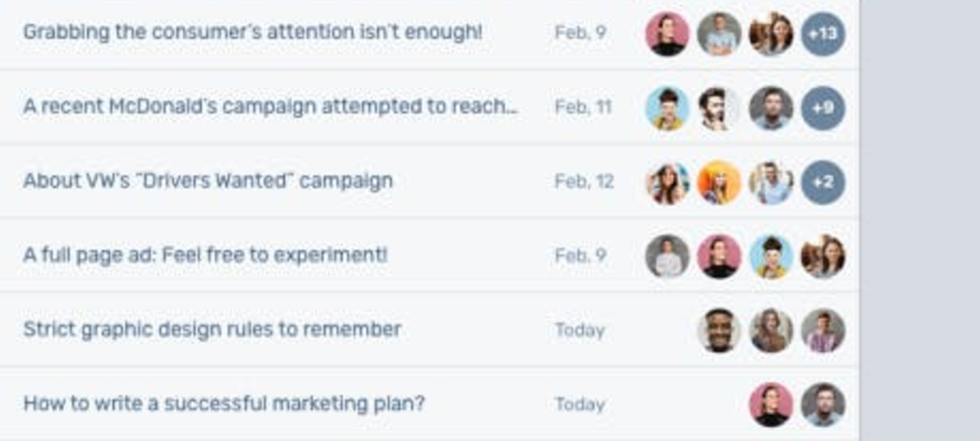Click pink-background avatar in marketing plan row
Screen dimensions: 980x441
771,404
